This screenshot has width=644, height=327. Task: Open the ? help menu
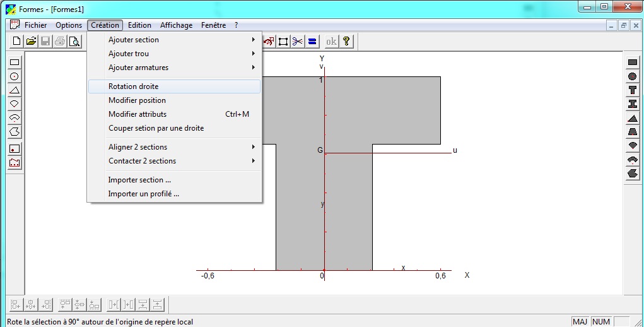236,25
